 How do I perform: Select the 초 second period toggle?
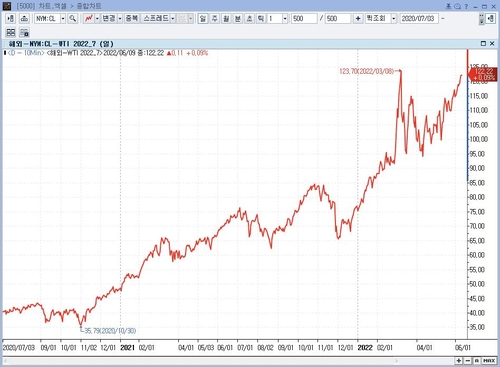tap(249, 18)
